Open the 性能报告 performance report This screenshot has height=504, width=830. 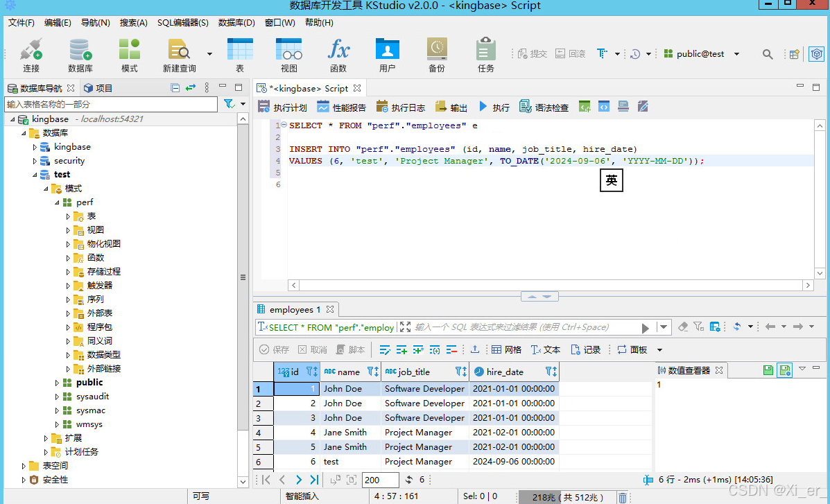point(341,107)
